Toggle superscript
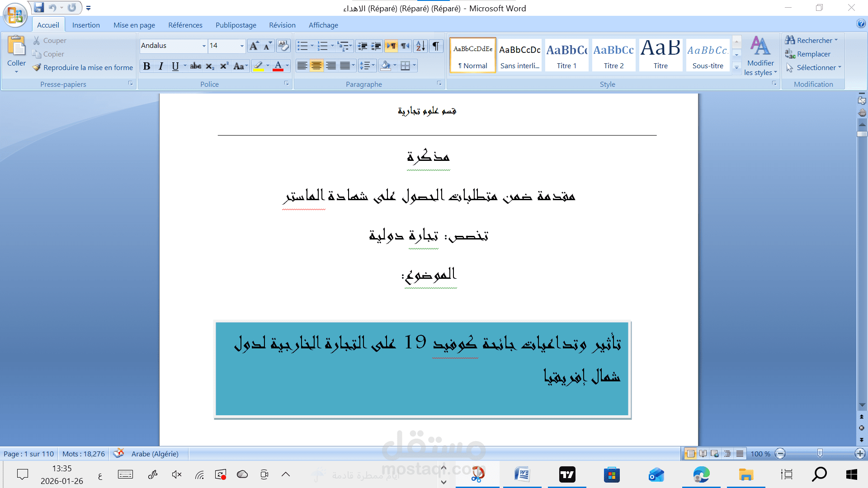This screenshot has height=488, width=868. click(224, 66)
